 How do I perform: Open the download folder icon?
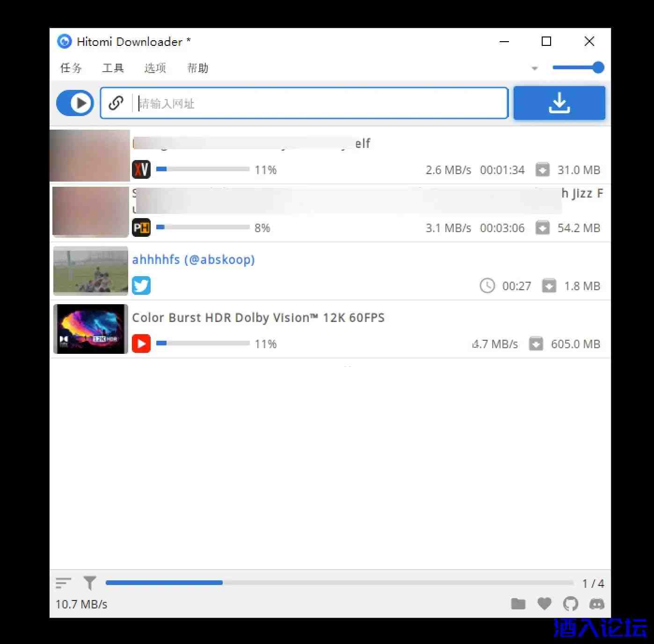(518, 604)
